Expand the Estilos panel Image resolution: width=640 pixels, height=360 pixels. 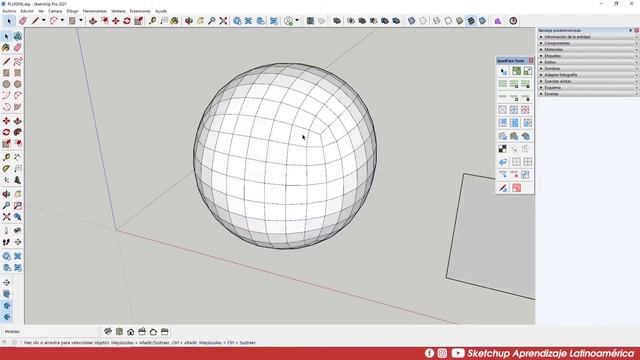point(588,62)
